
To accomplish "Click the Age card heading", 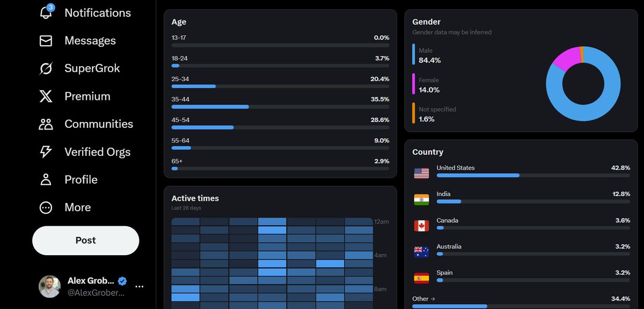I will [x=179, y=22].
